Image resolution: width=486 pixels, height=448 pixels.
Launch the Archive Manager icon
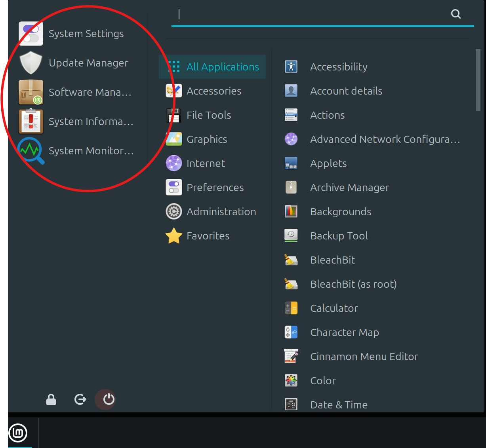coord(291,187)
